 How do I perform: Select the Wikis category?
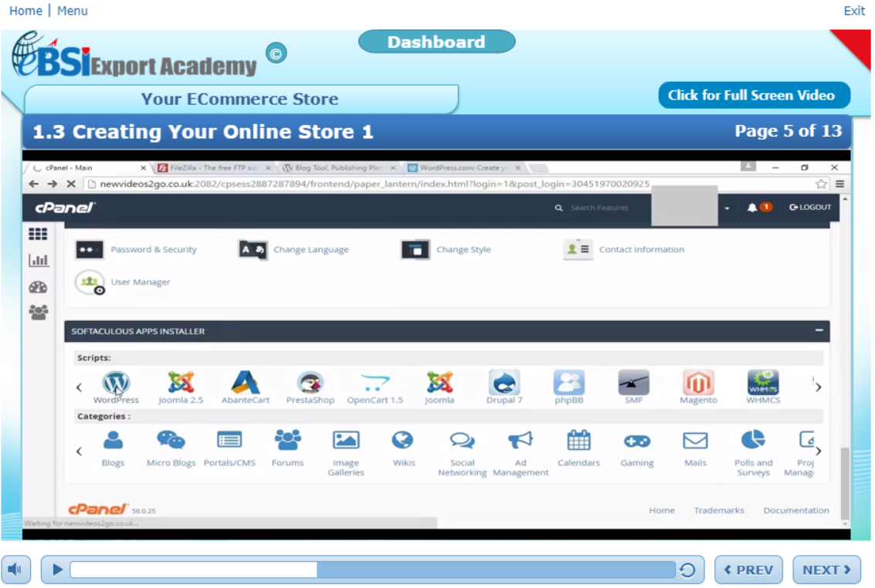click(403, 448)
